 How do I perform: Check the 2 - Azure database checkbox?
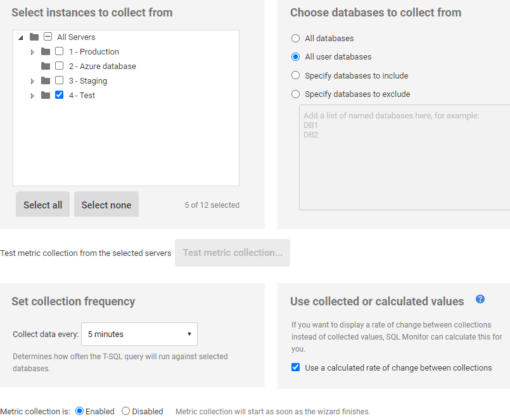click(59, 66)
